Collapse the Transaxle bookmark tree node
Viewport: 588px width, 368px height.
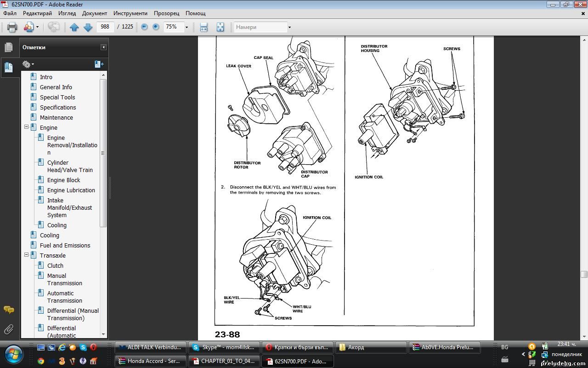click(x=26, y=255)
